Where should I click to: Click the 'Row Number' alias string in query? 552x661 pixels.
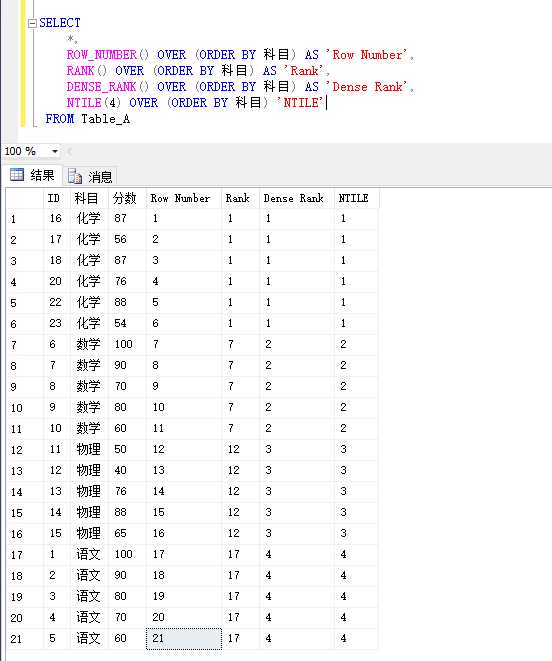(x=367, y=55)
